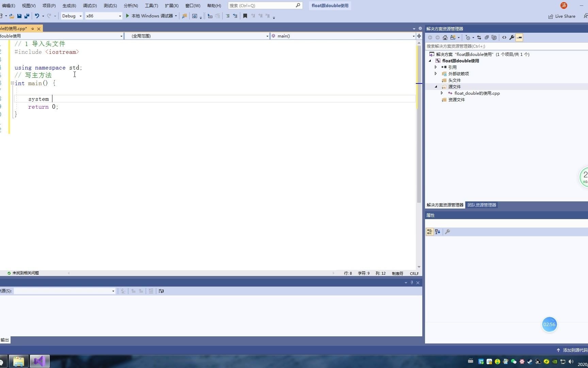
Task: Open the 视图(V) menu
Action: (29, 5)
